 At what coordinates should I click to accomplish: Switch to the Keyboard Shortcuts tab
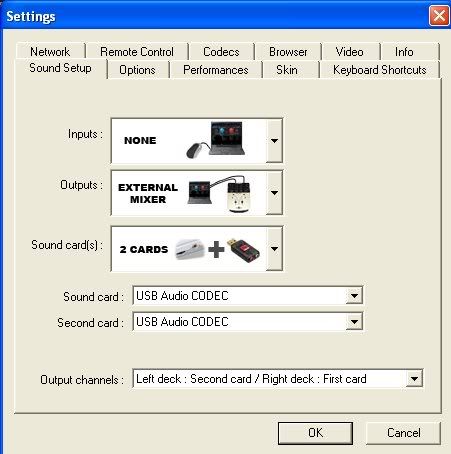tap(380, 70)
